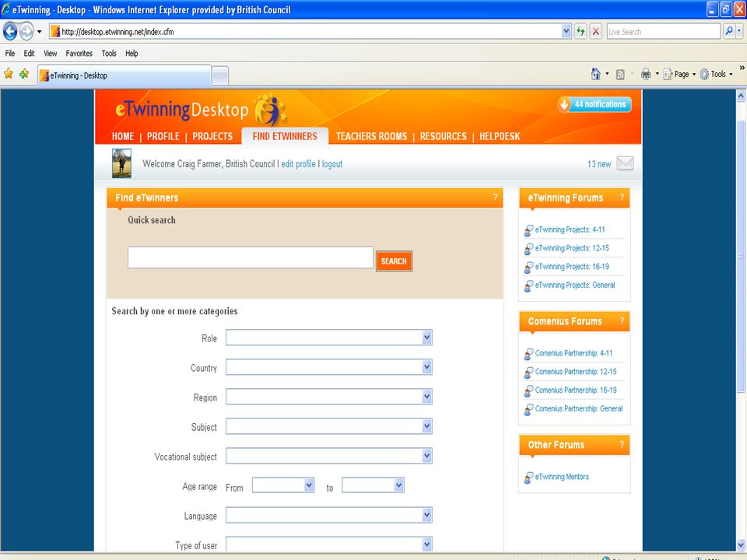Click the Find eTwinners help question mark
747x560 pixels.
[x=495, y=197]
